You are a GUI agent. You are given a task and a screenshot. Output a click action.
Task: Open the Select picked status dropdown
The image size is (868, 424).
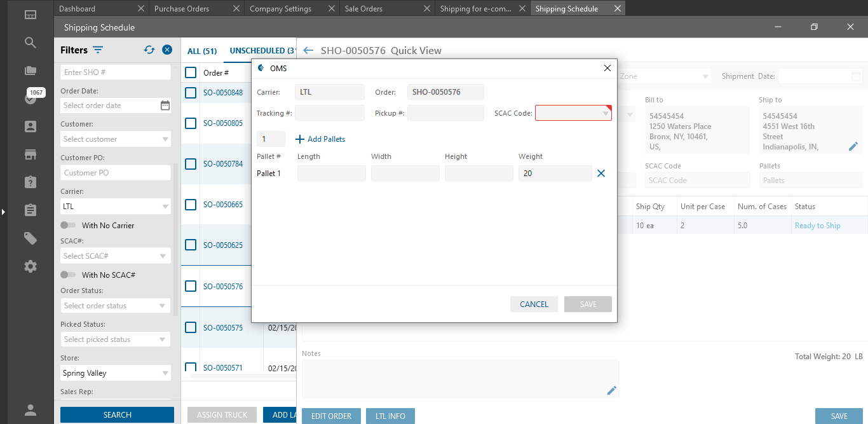(x=116, y=339)
